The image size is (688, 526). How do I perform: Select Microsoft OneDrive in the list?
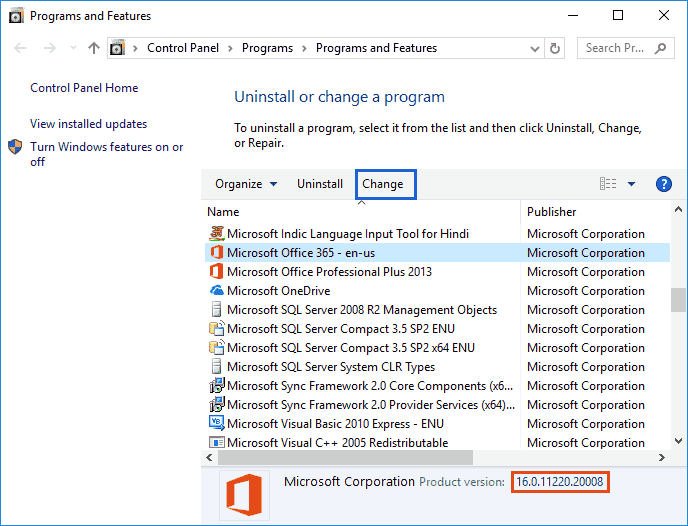point(437,290)
